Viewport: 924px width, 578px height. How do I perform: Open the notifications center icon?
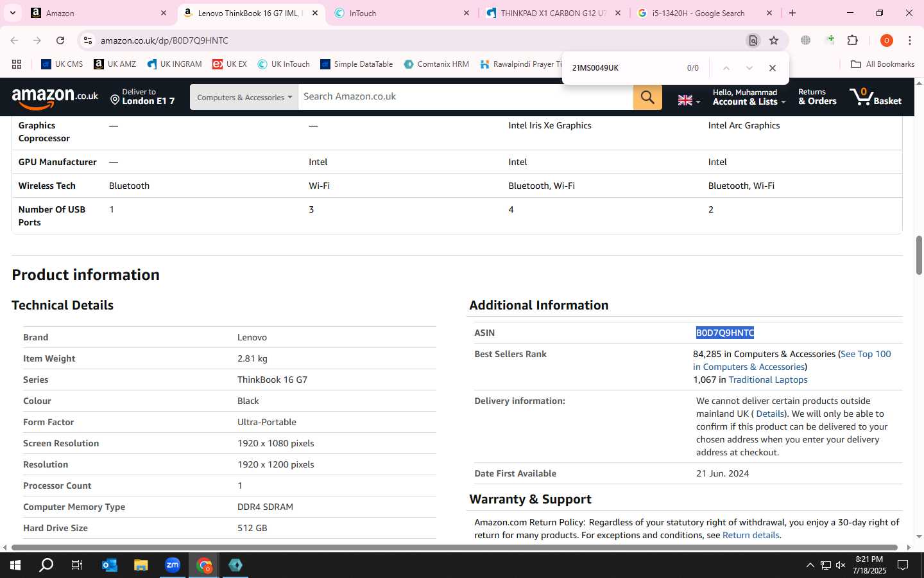903,565
